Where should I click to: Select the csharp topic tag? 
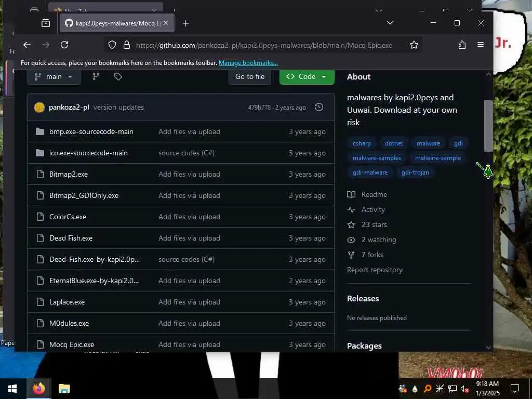(x=362, y=143)
